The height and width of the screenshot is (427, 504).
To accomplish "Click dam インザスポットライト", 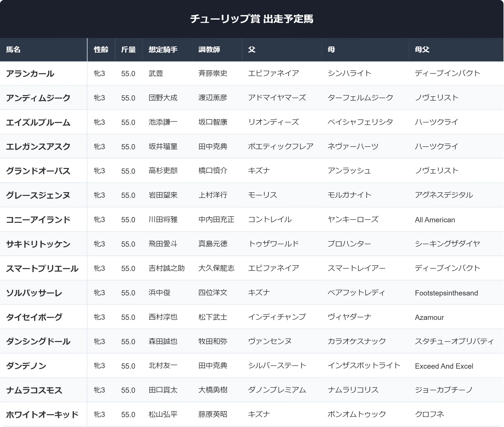I will pos(364,366).
